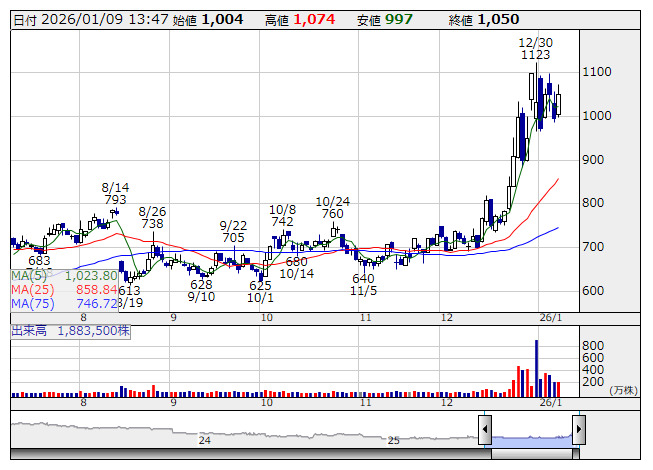Viewport: 653px width, 470px height.
Task: Click the right arrow range handle
Action: pyautogui.click(x=578, y=431)
